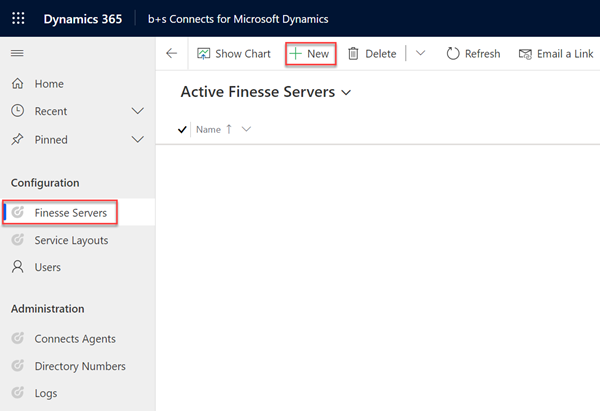Click the Delete label in command bar
Screen dimensions: 600x411
point(381,54)
